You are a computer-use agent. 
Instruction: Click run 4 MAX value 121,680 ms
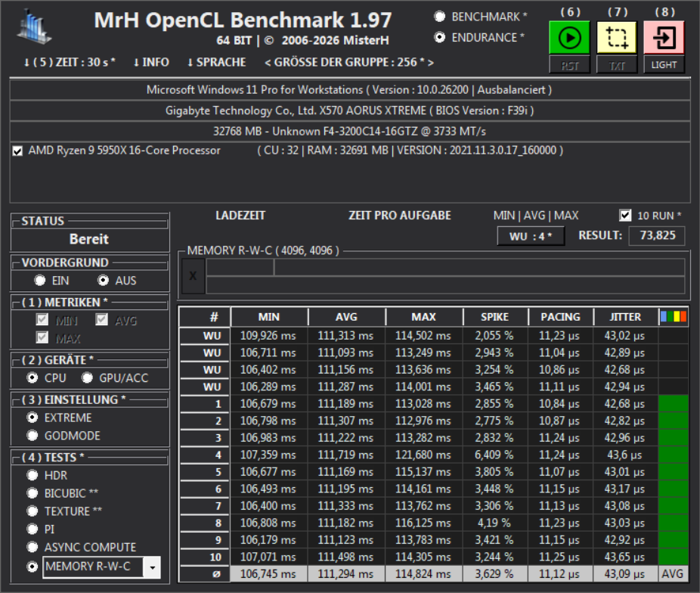click(x=423, y=455)
